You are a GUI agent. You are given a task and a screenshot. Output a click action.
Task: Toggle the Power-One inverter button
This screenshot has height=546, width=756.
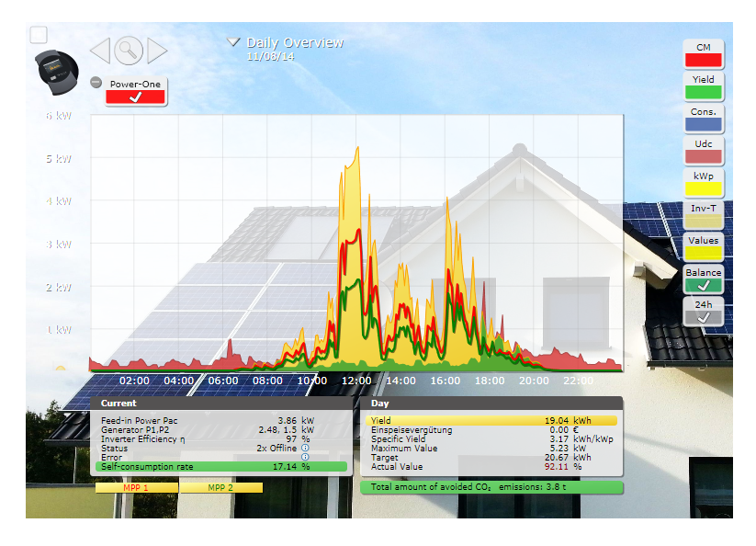(135, 91)
